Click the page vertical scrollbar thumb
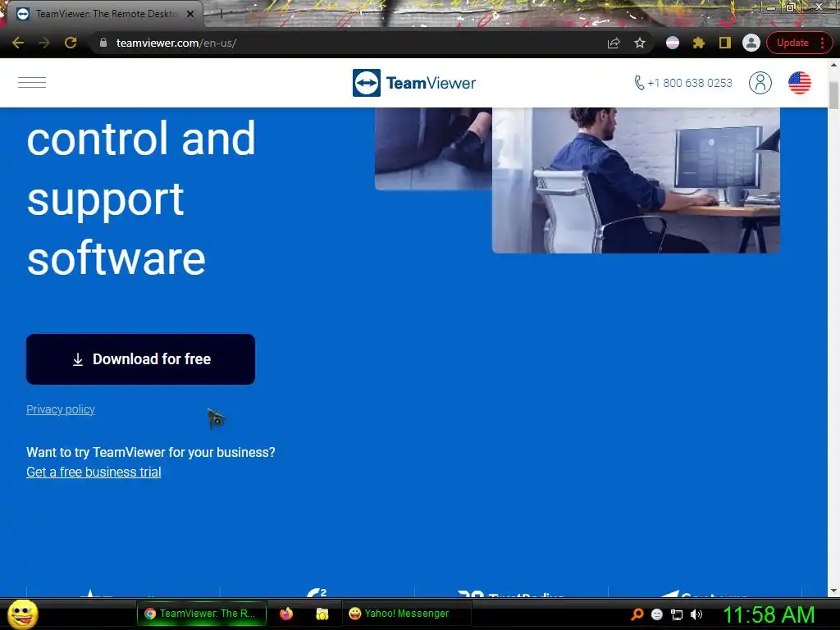 click(833, 95)
